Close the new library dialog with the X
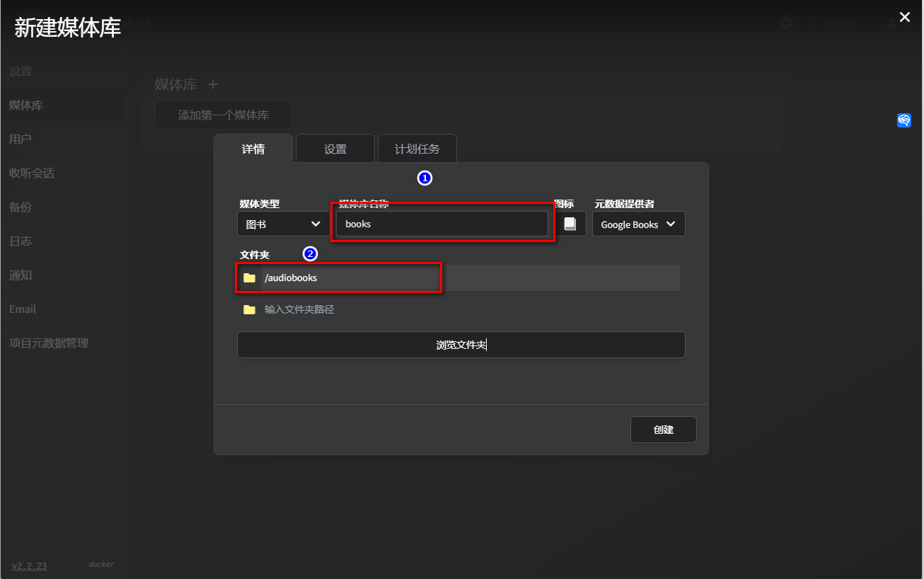This screenshot has height=579, width=924. (904, 18)
